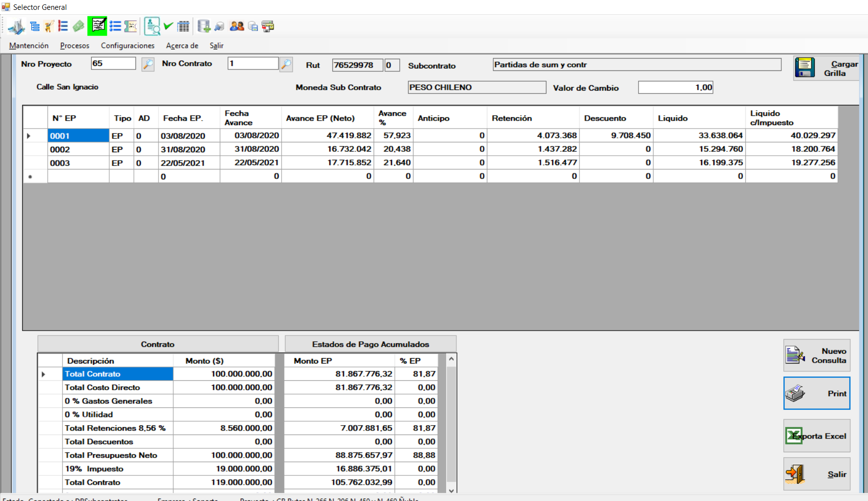Click the green checkmark toolbar icon
This screenshot has width=868, height=501.
168,26
